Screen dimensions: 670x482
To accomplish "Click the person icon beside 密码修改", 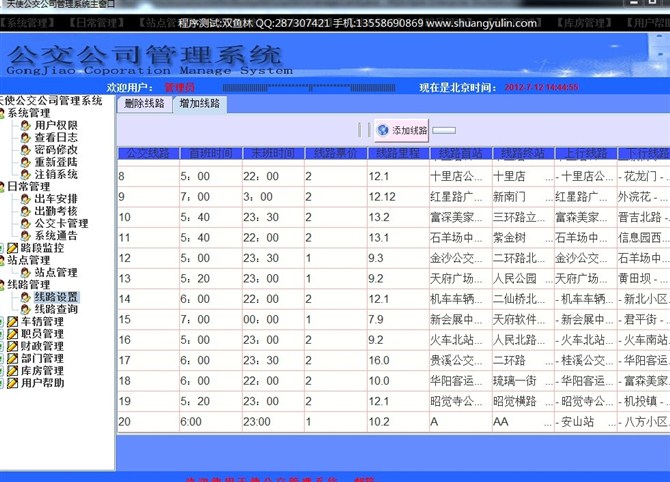I will click(26, 150).
